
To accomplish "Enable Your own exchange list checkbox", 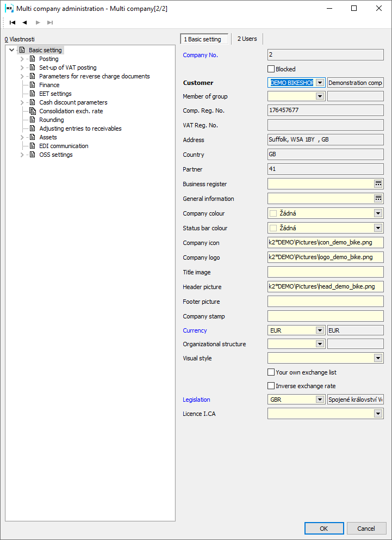I will click(x=271, y=372).
